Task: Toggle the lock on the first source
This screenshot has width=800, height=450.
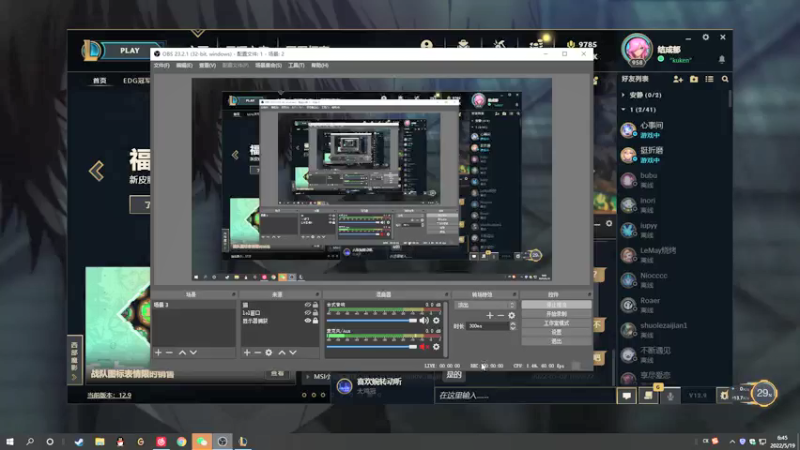Action: 315,305
